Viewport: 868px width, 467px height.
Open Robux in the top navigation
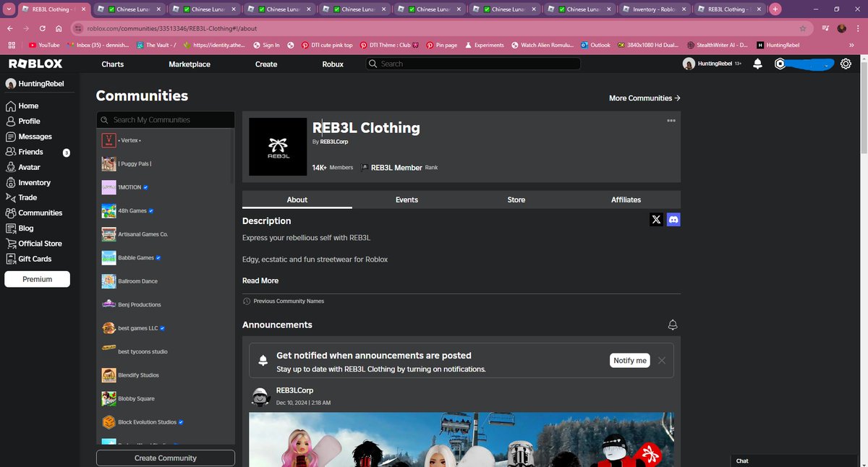pos(333,64)
